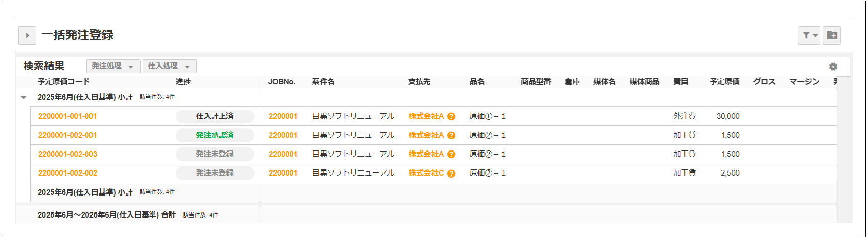Image resolution: width=868 pixels, height=238 pixels.
Task: Sort by the 予定原価コード column header
Action: click(64, 82)
